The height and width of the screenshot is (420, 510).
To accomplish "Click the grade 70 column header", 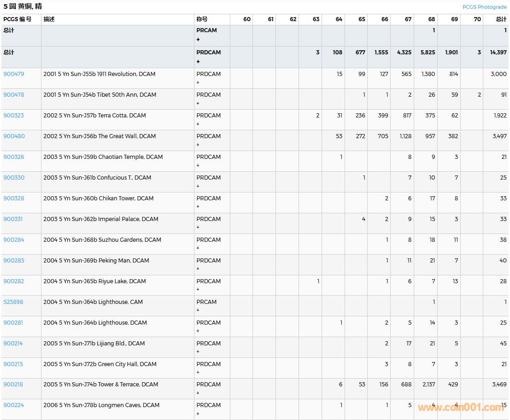I will pos(477,19).
